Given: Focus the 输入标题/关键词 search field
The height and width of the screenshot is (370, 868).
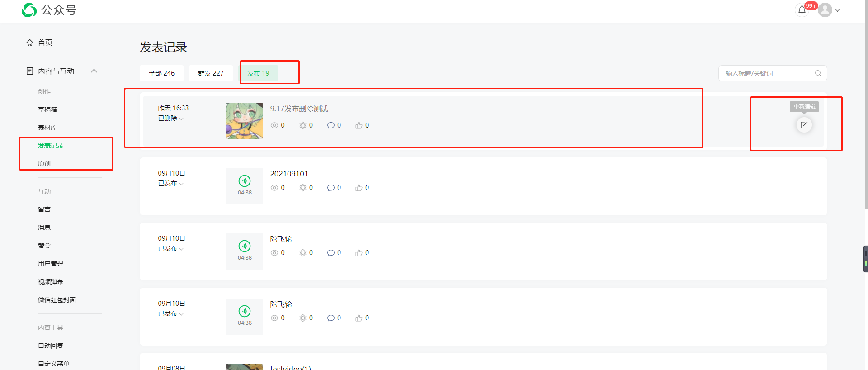Looking at the screenshot, I should [x=768, y=73].
